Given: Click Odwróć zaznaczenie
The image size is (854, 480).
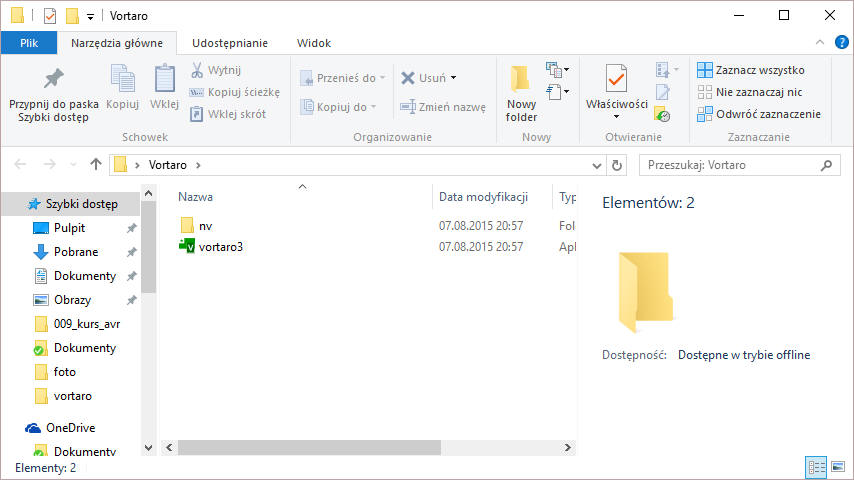Looking at the screenshot, I should (759, 114).
